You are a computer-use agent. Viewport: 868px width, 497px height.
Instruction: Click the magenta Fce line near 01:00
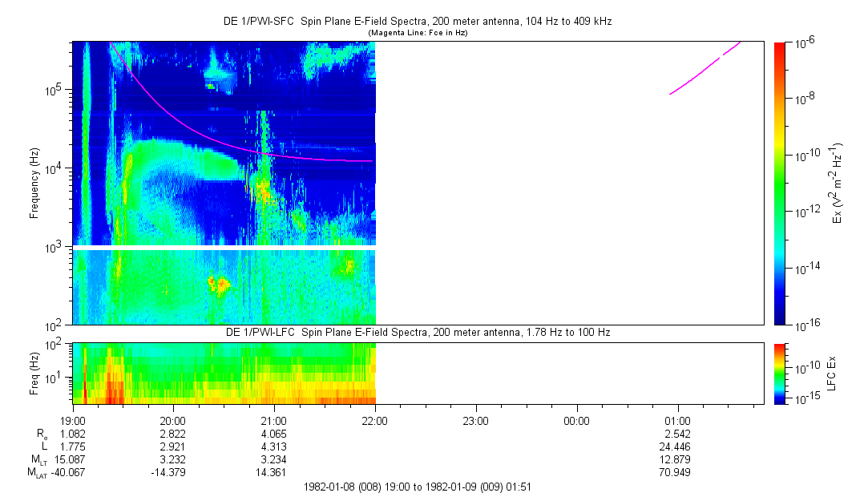693,81
